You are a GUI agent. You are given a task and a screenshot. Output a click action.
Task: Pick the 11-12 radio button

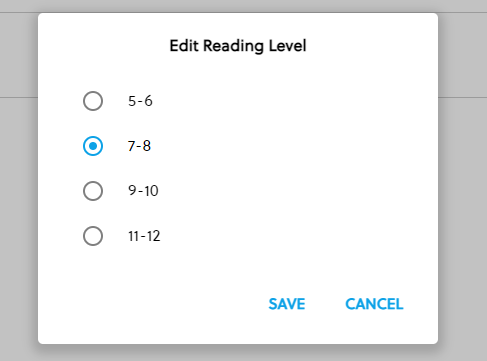click(x=93, y=236)
